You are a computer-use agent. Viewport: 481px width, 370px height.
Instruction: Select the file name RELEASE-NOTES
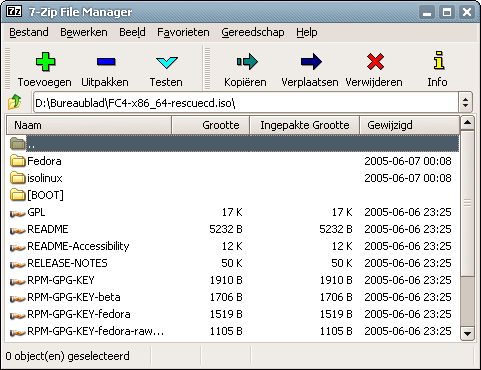(x=67, y=263)
